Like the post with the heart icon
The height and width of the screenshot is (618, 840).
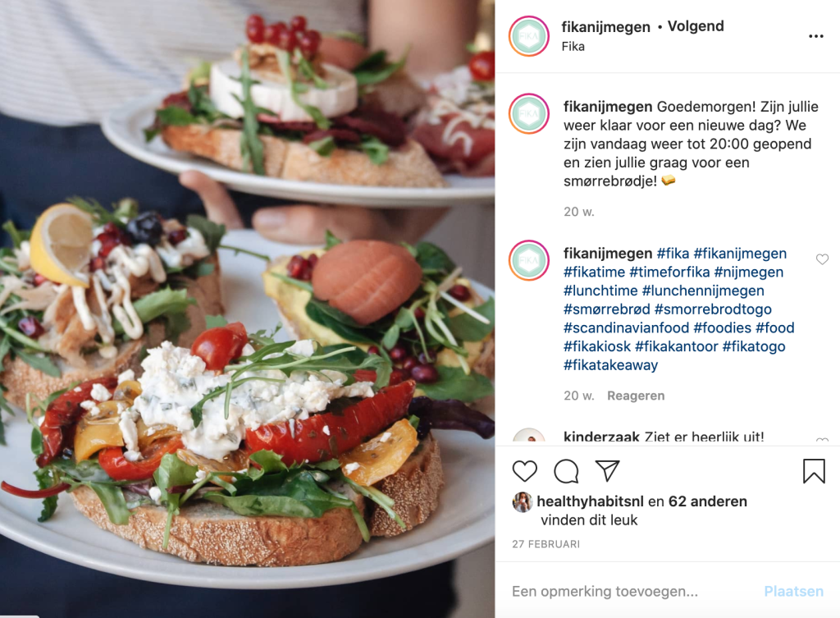point(524,471)
